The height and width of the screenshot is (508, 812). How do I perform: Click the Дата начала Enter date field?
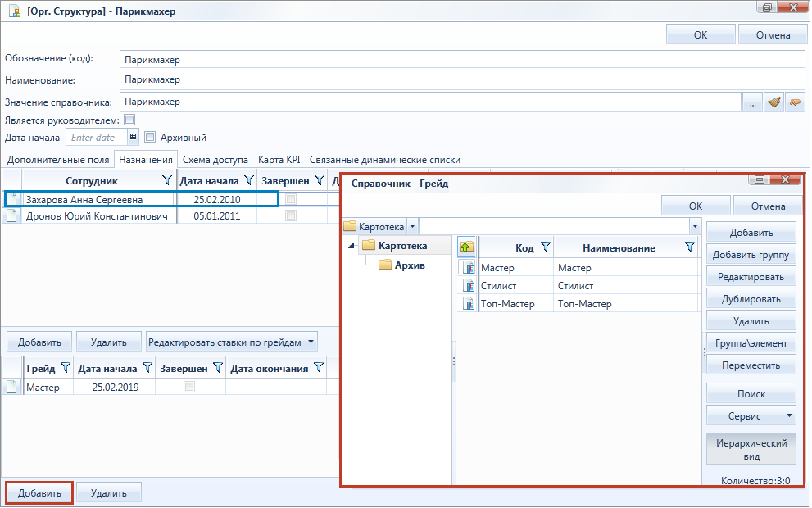pyautogui.click(x=97, y=137)
